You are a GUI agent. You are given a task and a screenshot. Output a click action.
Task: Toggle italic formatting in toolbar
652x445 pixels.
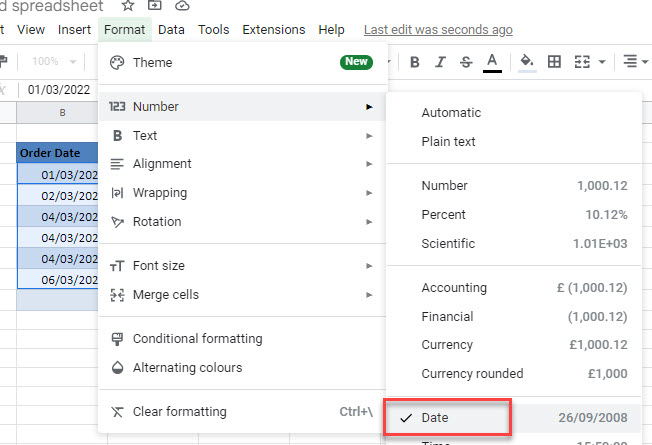[440, 62]
